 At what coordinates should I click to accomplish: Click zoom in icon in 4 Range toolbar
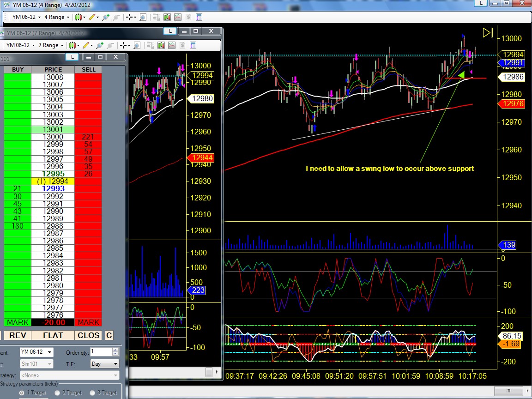[x=105, y=17]
